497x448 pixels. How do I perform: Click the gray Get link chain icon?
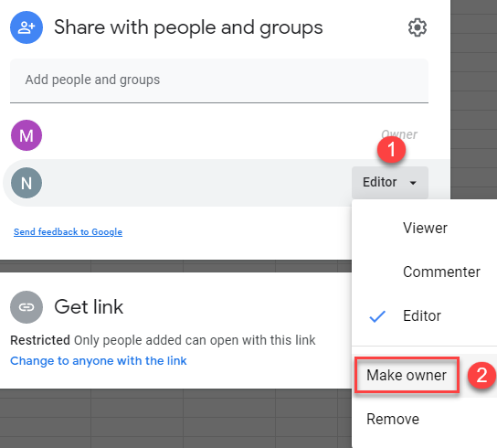(x=26, y=307)
